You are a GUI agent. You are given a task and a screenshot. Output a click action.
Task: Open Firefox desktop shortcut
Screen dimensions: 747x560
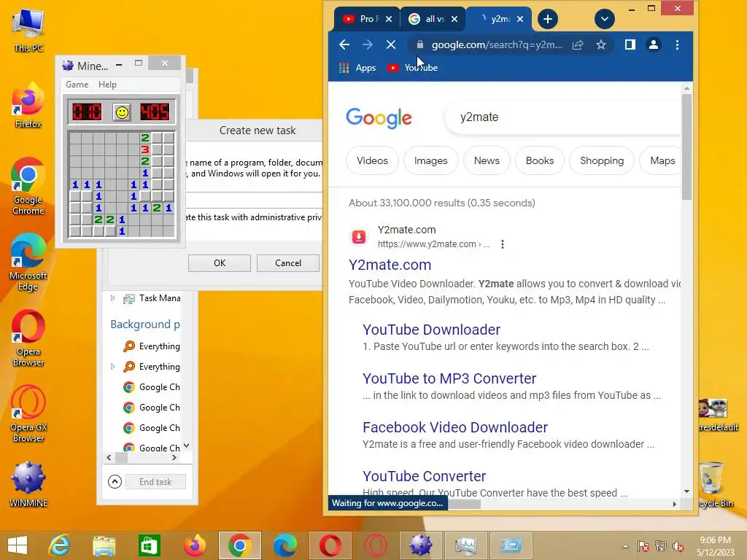(28, 106)
